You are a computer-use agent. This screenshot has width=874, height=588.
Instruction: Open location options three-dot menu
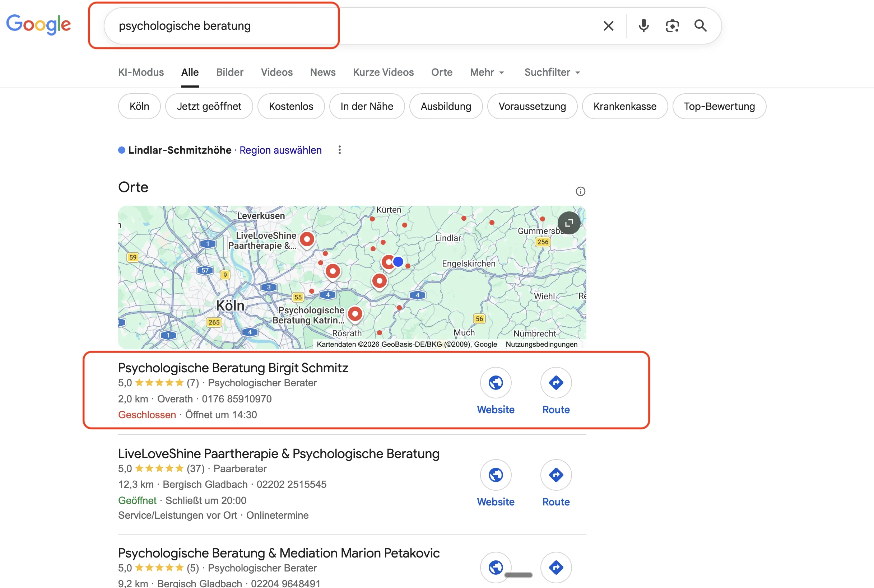339,150
